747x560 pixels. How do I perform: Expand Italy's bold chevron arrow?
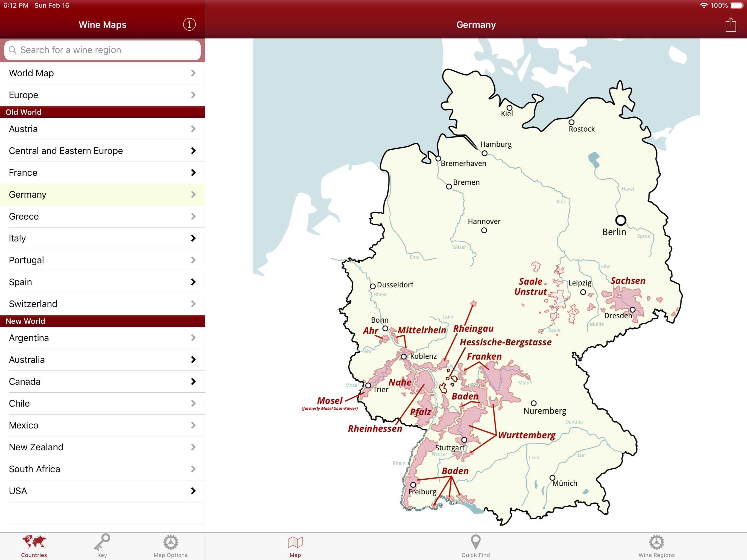193,238
